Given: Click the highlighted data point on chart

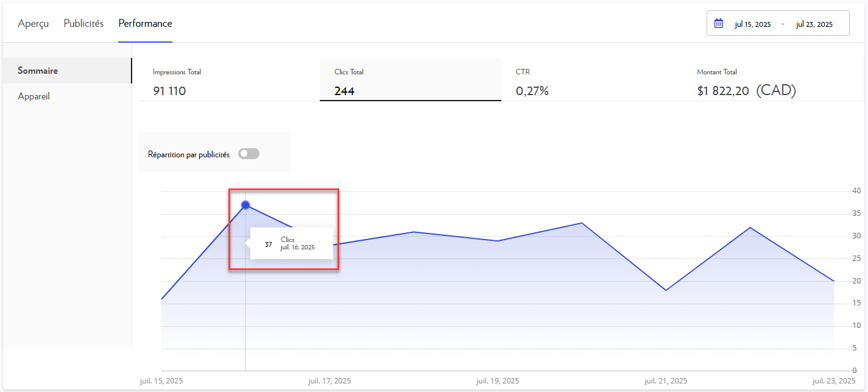Looking at the screenshot, I should [x=245, y=205].
